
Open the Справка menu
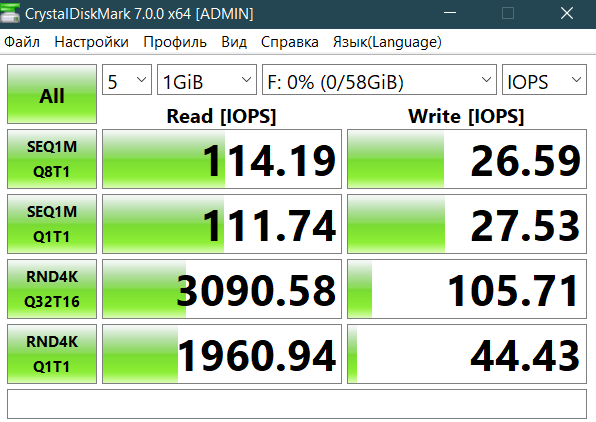coord(290,42)
